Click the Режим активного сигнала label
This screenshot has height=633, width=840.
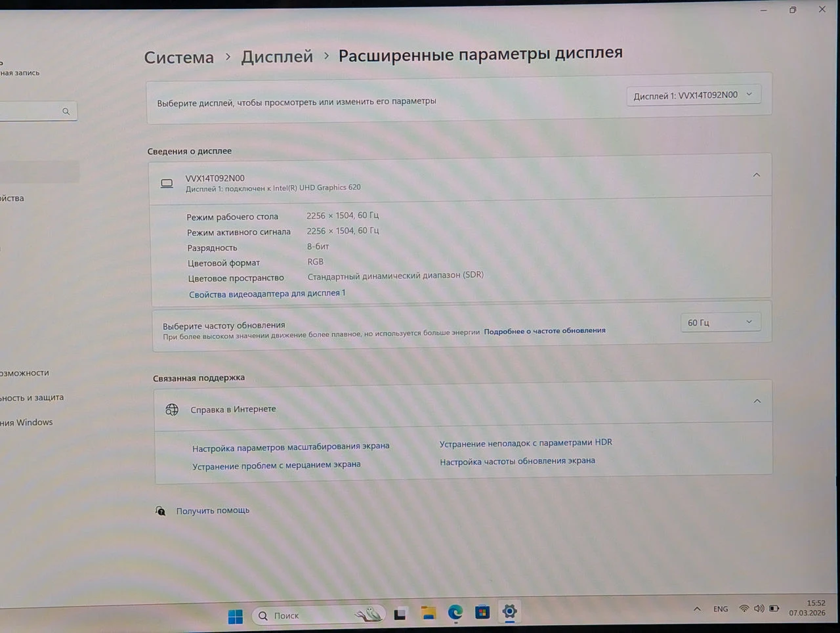pos(239,232)
